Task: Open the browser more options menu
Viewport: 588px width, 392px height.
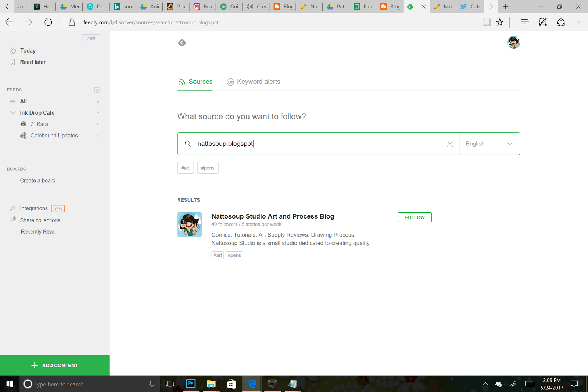Action: [x=579, y=22]
